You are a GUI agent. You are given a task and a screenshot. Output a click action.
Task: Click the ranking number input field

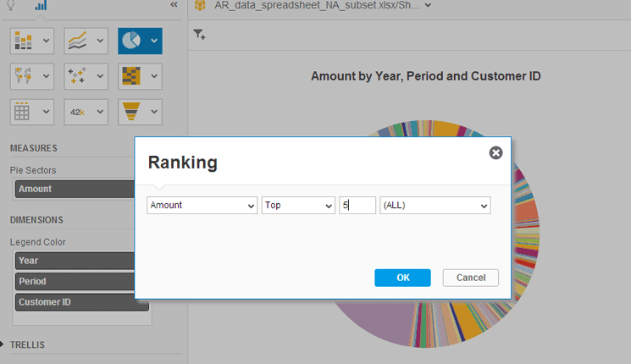(x=357, y=205)
